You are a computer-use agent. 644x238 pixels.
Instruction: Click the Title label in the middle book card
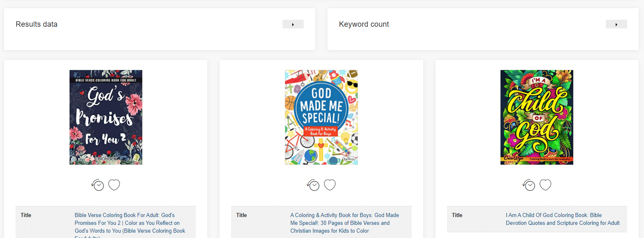pos(241,215)
